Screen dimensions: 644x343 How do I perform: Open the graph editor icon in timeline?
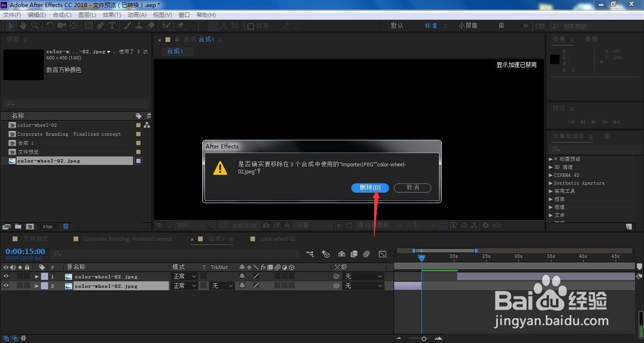[x=383, y=254]
